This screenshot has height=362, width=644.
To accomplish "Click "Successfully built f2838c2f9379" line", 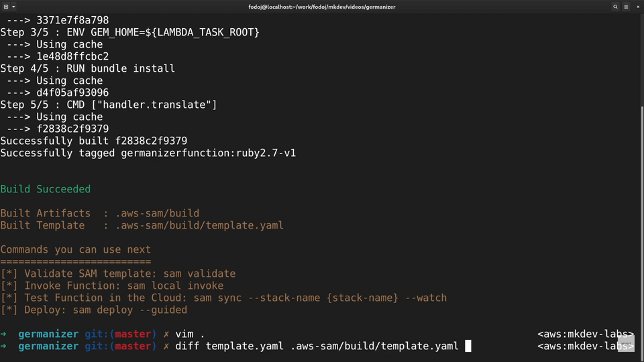I will 94,141.
